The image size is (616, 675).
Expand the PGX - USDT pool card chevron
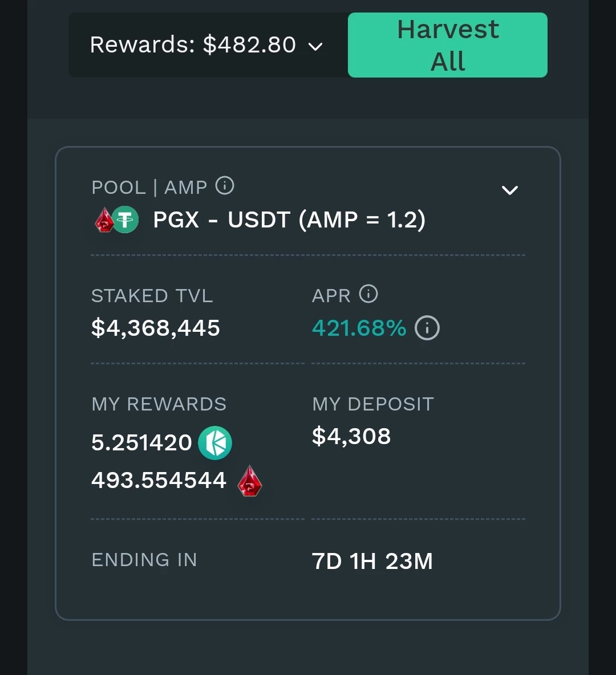point(510,190)
